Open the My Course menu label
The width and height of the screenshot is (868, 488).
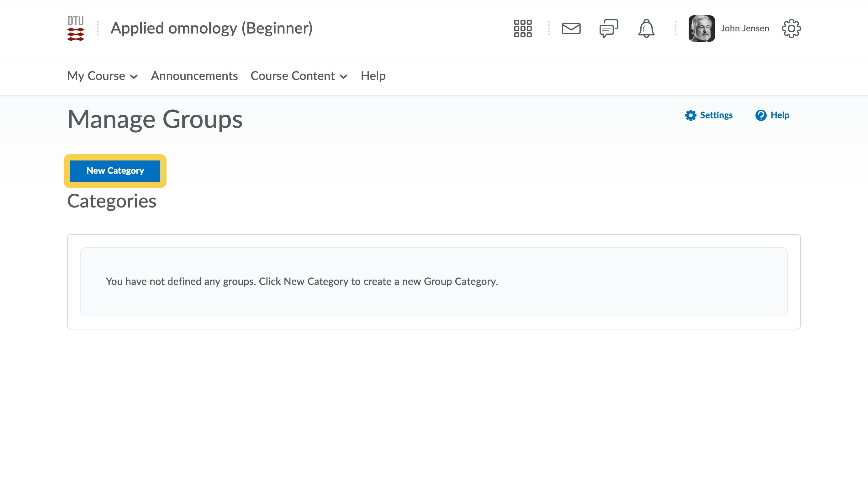click(x=96, y=76)
